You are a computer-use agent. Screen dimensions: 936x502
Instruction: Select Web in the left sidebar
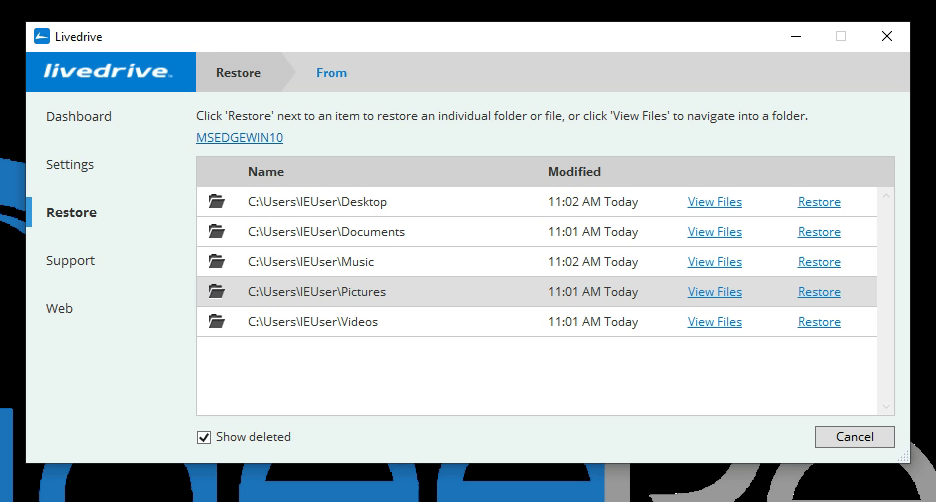click(x=59, y=309)
